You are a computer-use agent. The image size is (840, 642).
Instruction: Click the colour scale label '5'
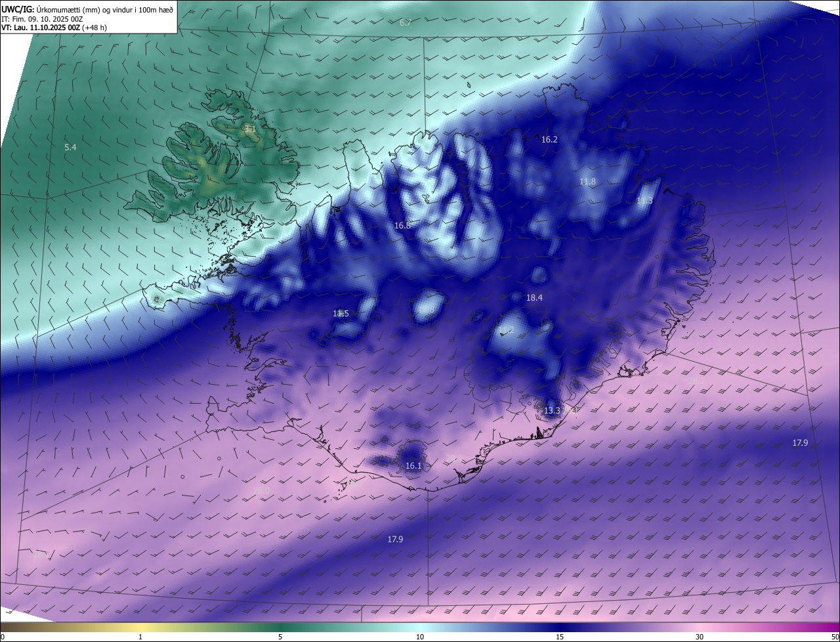(280, 637)
